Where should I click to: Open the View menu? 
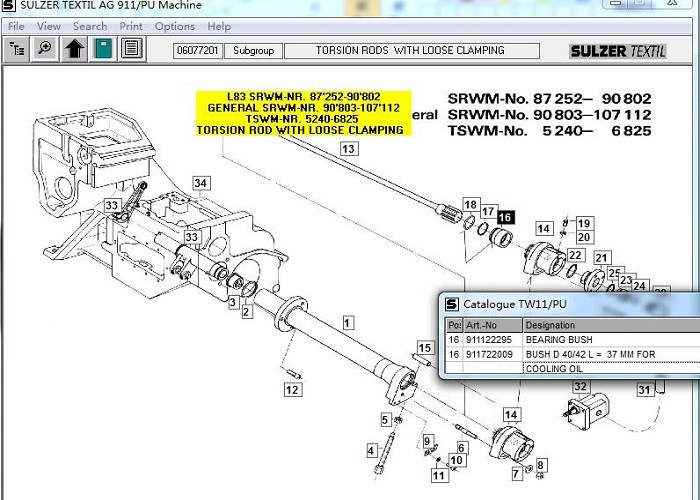point(49,26)
